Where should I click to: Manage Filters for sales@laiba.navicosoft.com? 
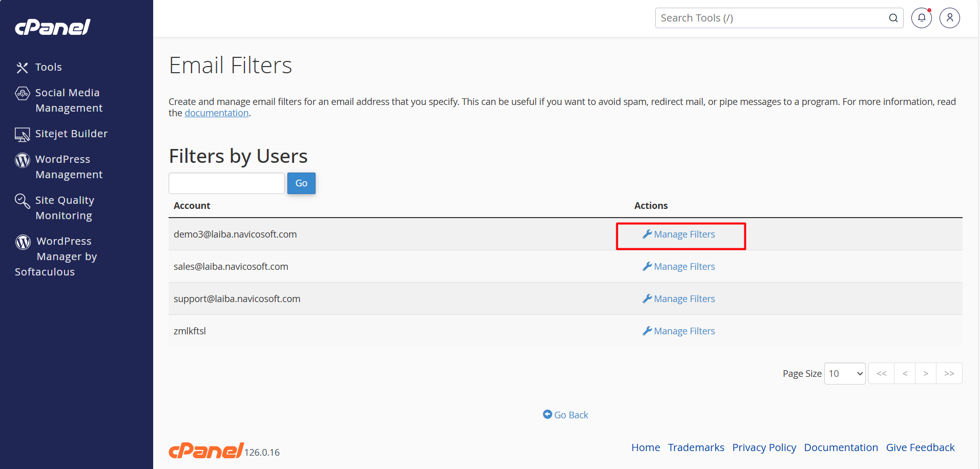(679, 267)
